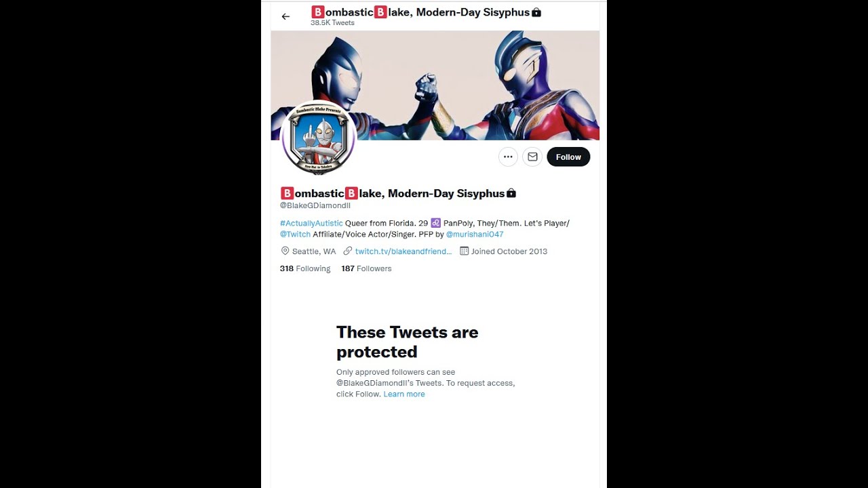Open the #ActuallyAutistic hashtag link
Viewport: 868px width, 488px height.
[x=311, y=223]
